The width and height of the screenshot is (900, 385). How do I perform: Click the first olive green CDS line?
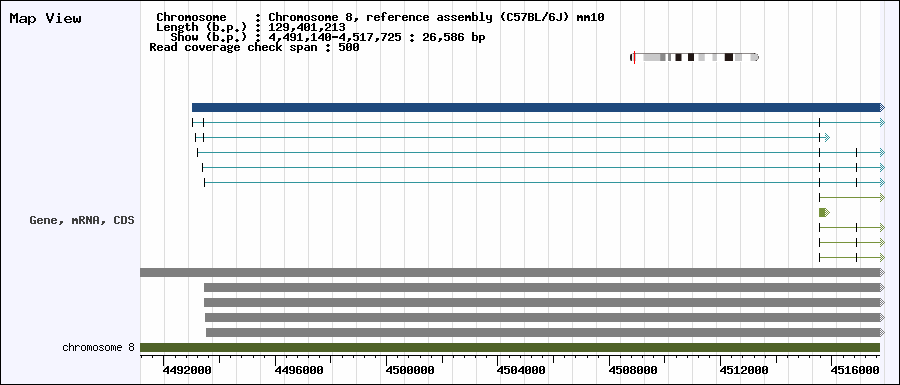click(x=852, y=197)
